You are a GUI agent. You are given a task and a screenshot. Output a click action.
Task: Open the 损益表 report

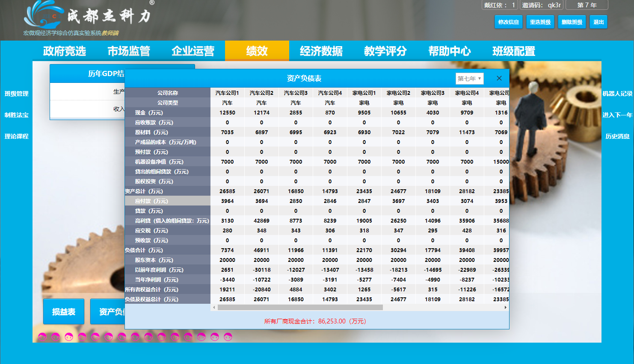[x=64, y=312]
